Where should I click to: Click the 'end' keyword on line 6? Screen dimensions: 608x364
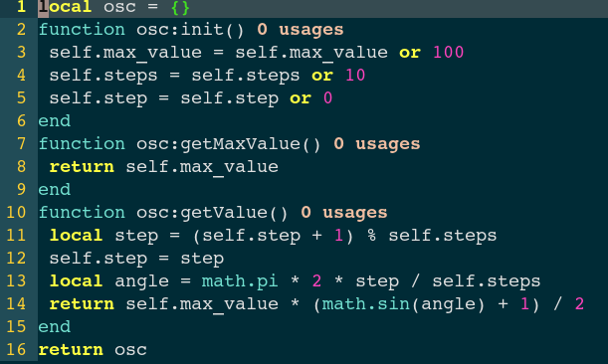point(55,121)
